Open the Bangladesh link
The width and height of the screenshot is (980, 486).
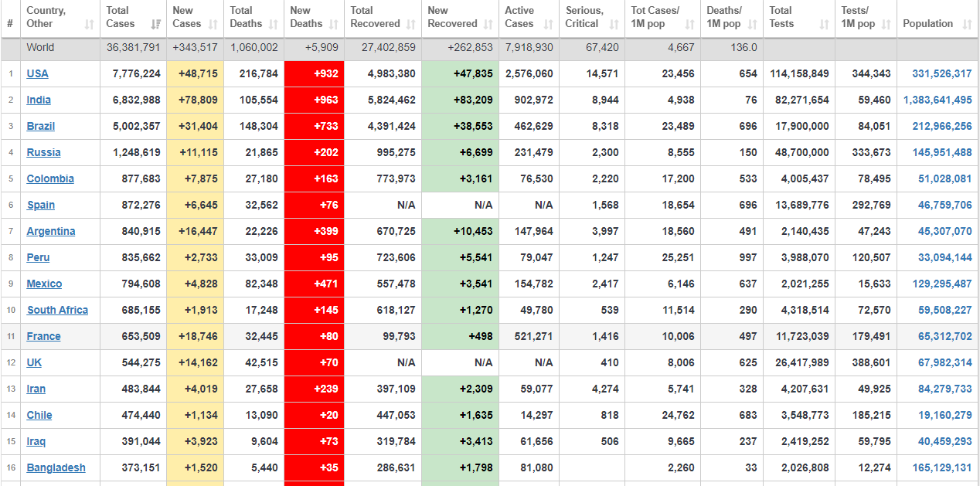pos(56,467)
